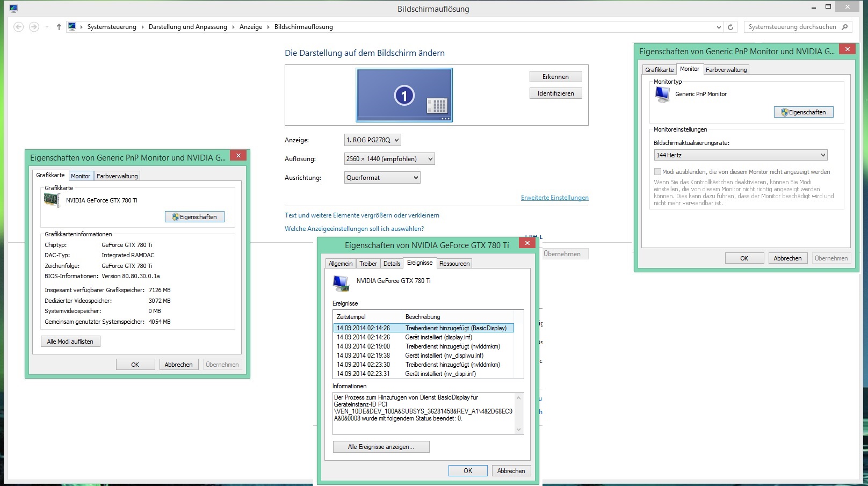Switch to Grafikkarte tab in the Monitoreinstellungen dialog
This screenshot has width=868, height=486.
[659, 70]
